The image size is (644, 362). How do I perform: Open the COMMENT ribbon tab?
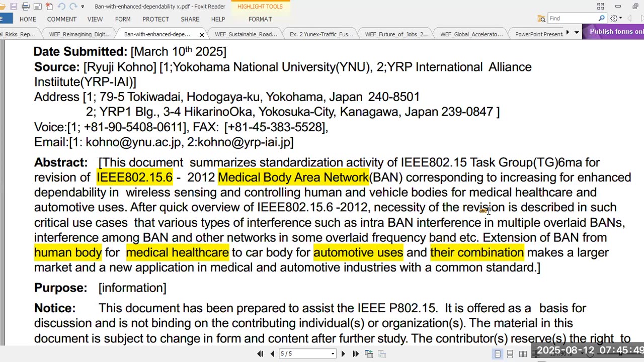tap(62, 19)
